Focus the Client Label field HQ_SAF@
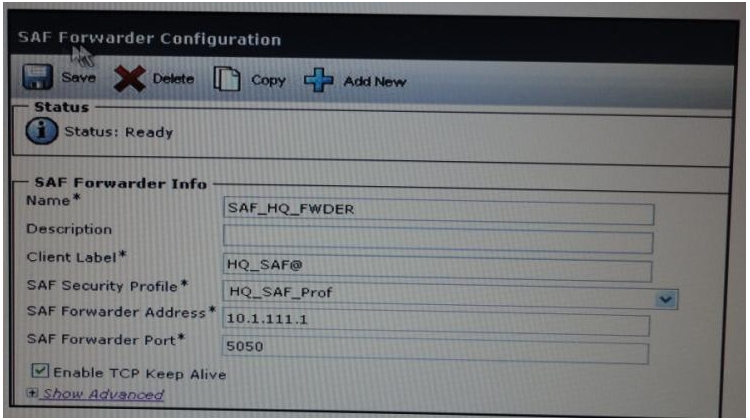 pos(437,266)
